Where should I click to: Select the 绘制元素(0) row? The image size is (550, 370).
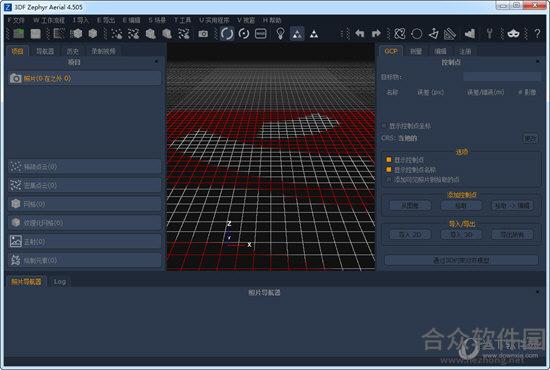(85, 260)
